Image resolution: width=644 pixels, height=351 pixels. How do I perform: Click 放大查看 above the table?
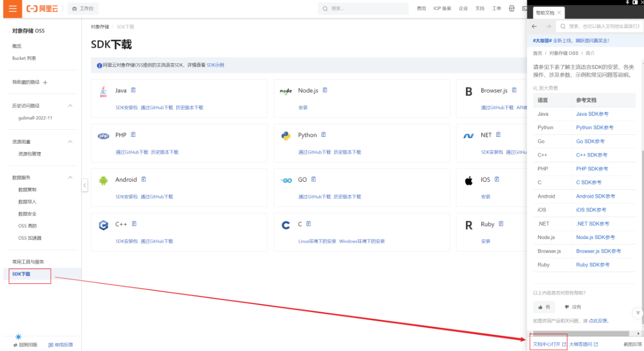pyautogui.click(x=546, y=88)
